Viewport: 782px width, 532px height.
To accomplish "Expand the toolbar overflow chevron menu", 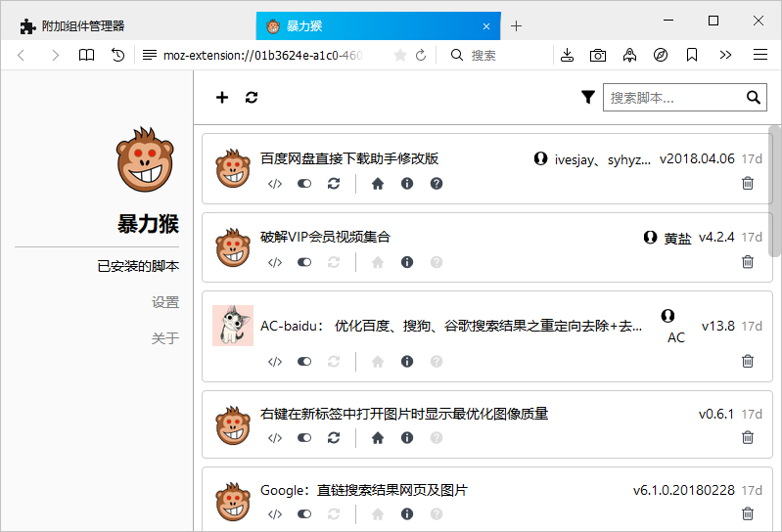I will (725, 56).
